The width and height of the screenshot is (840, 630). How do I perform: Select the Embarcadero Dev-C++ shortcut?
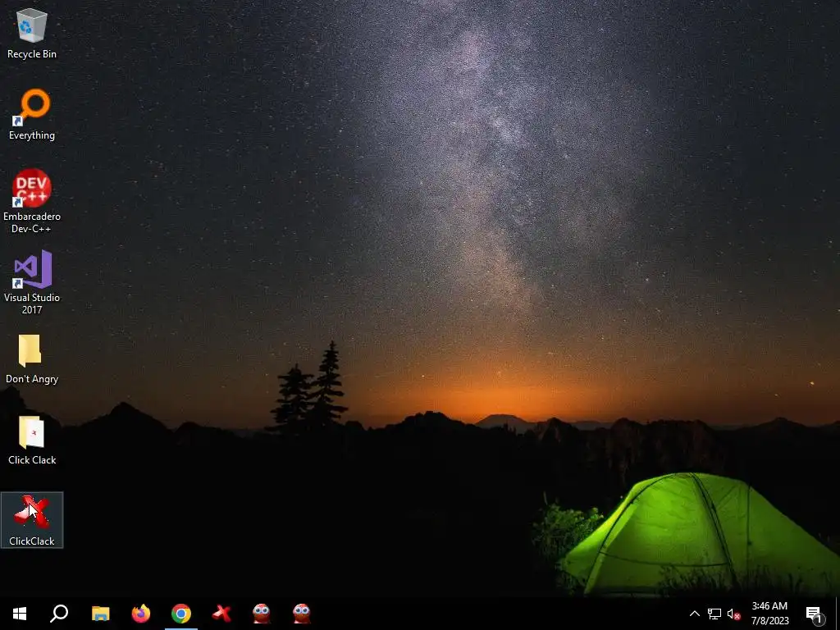click(x=32, y=202)
